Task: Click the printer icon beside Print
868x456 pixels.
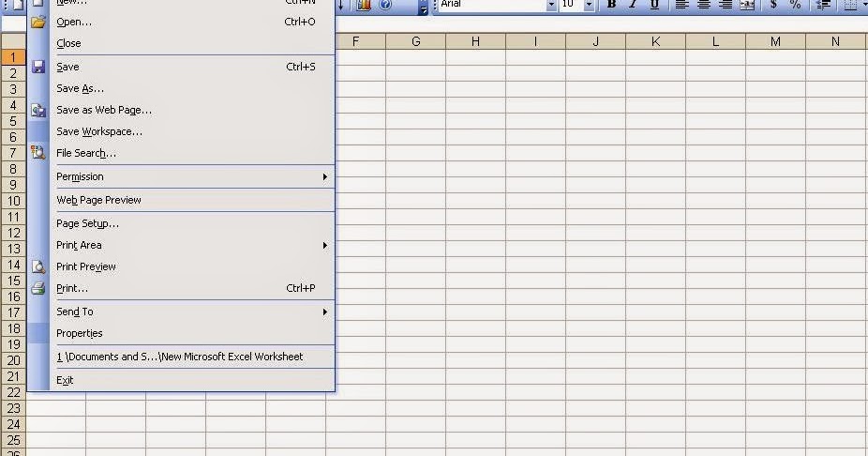Action: 38,288
